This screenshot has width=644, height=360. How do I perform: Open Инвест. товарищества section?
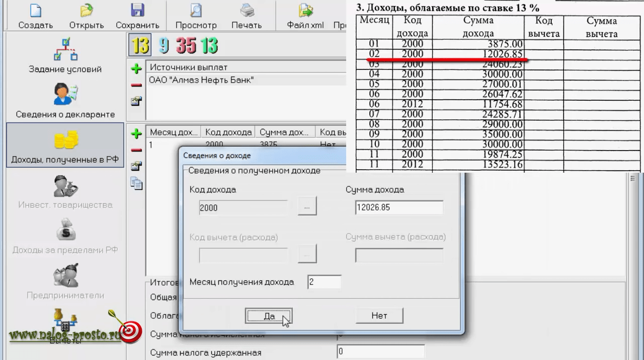65,191
